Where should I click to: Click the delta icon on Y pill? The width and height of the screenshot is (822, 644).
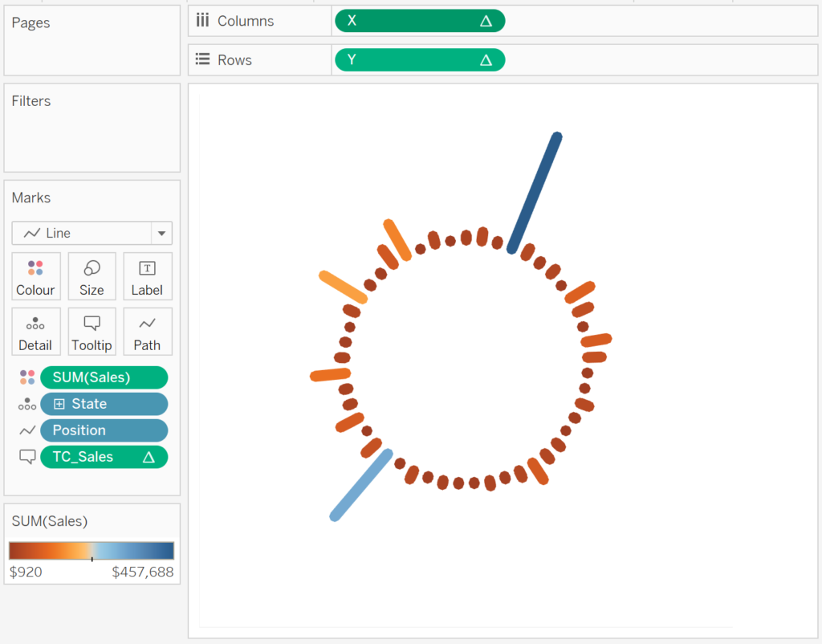pyautogui.click(x=486, y=59)
